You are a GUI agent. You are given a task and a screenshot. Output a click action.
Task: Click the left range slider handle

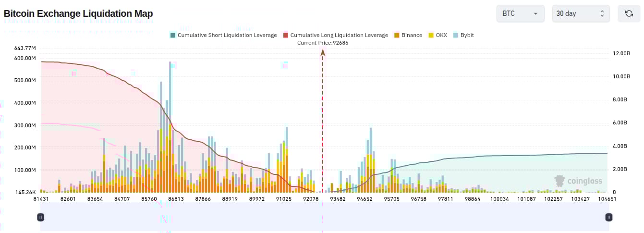[x=41, y=217]
